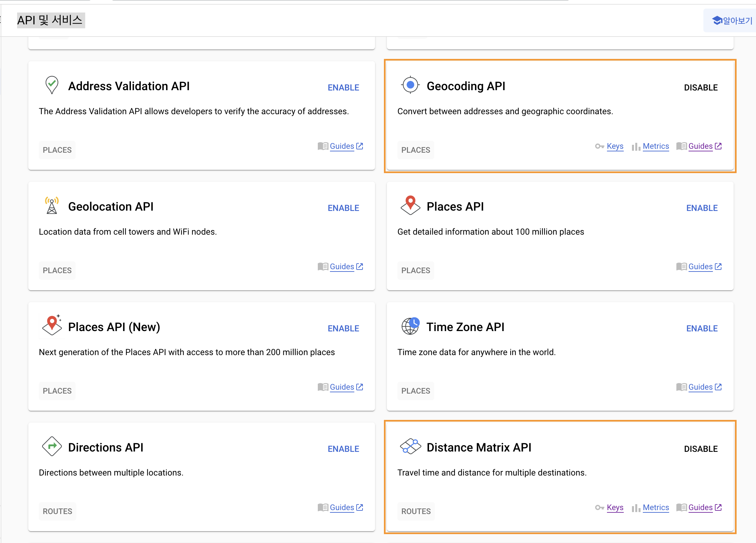Click the PLACES tag on Geolocation API card
This screenshot has height=543, width=756.
click(x=57, y=270)
